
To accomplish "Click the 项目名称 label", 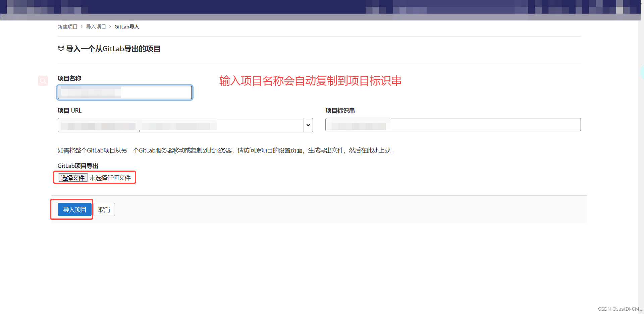I will click(x=69, y=78).
